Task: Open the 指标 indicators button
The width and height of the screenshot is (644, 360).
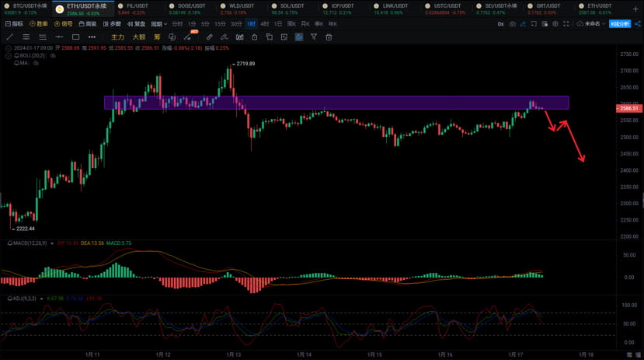Action: (14, 24)
